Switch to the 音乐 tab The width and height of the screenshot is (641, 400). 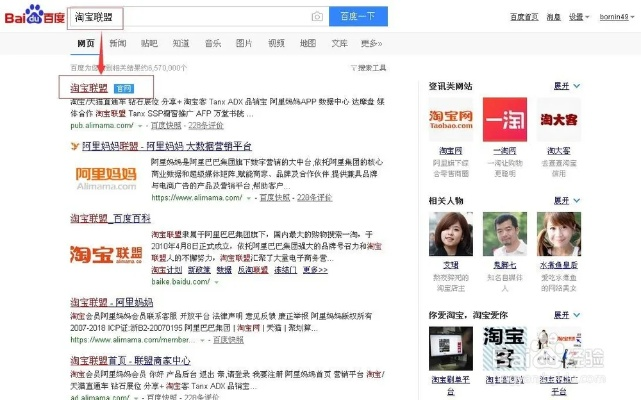coord(213,43)
